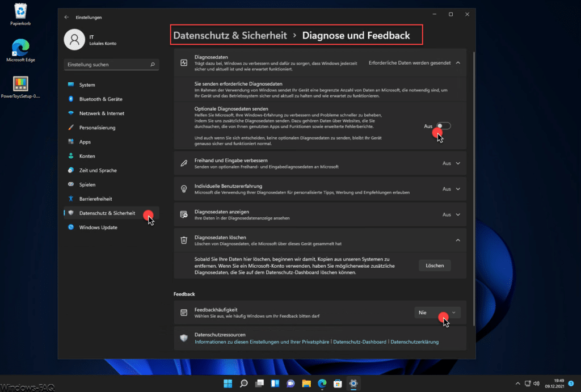This screenshot has height=392, width=581.
Task: Click the Feedbackhäufigkeit calendar icon
Action: (x=184, y=313)
